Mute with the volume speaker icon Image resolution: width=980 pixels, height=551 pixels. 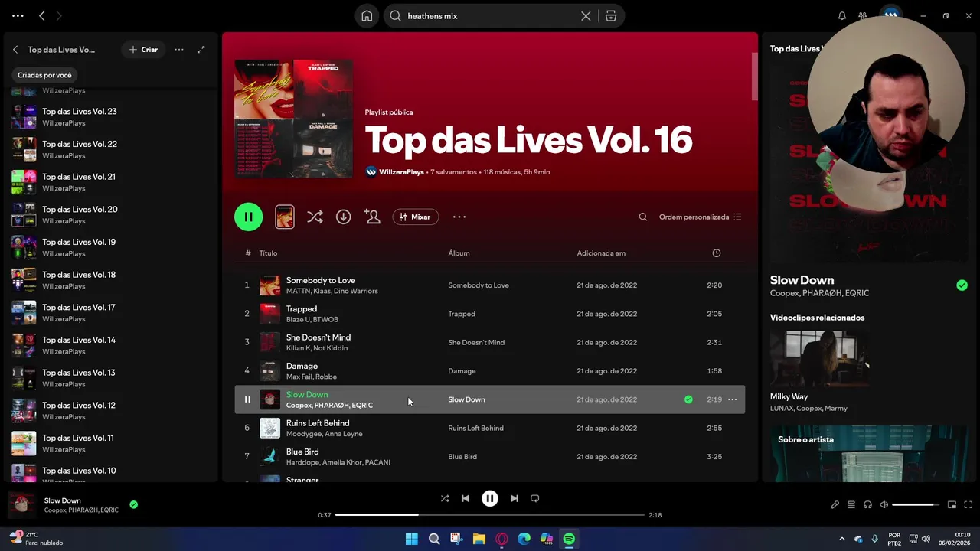pyautogui.click(x=884, y=505)
